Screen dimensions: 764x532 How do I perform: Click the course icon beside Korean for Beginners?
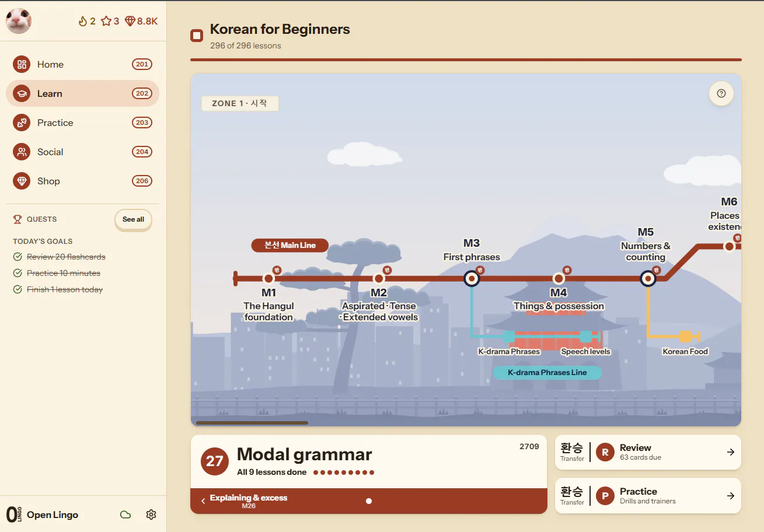point(197,36)
